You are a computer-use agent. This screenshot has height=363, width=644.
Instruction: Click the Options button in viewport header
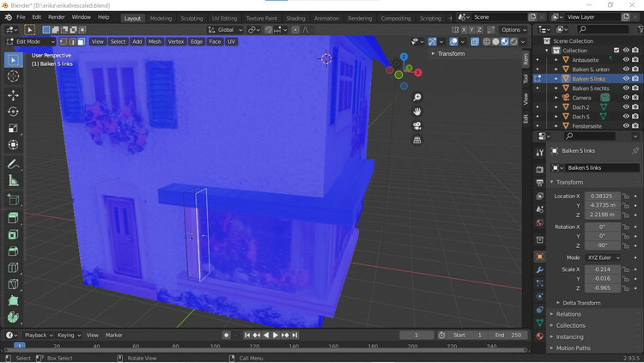[x=513, y=30]
